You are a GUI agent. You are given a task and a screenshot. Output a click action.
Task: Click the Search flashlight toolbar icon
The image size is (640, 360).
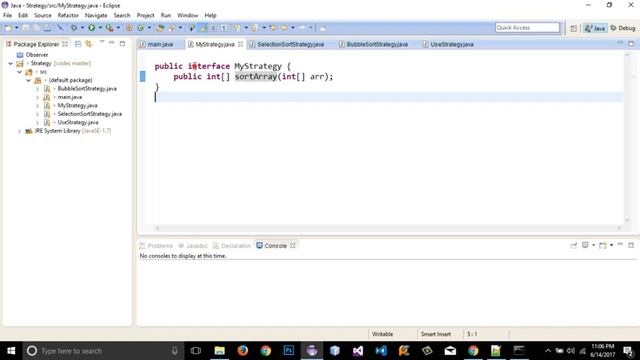pyautogui.click(x=171, y=28)
